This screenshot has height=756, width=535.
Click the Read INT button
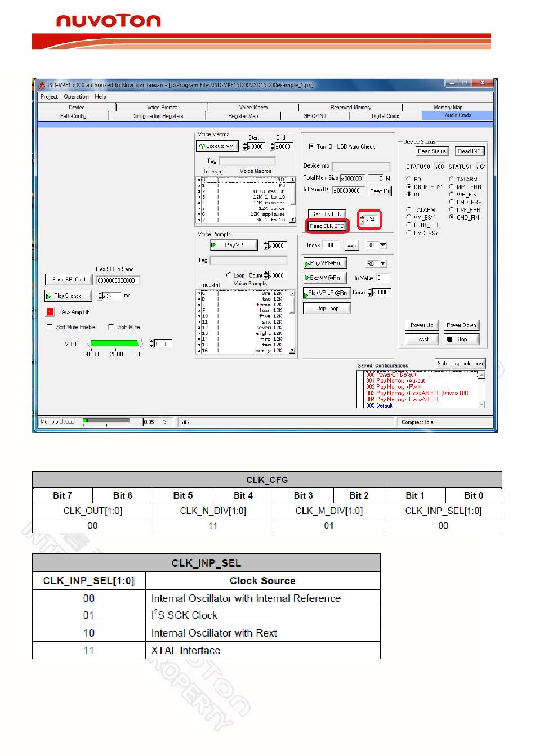469,151
